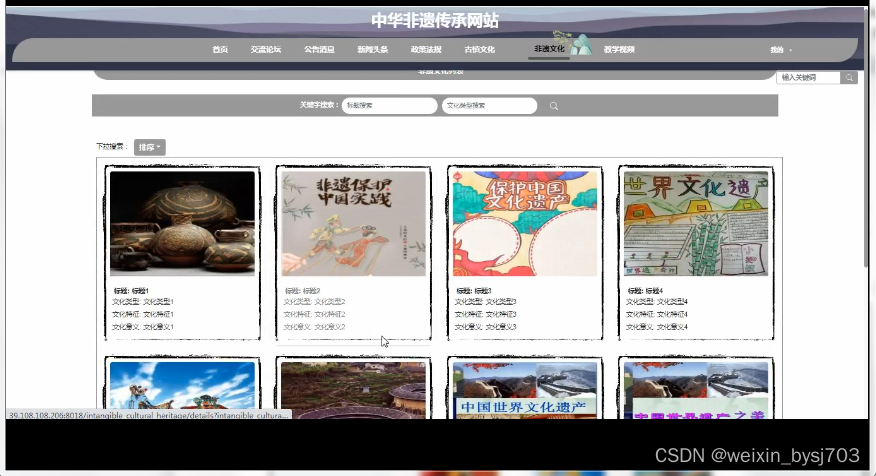Click the 标题2 card title text
The height and width of the screenshot is (476, 876).
point(302,291)
